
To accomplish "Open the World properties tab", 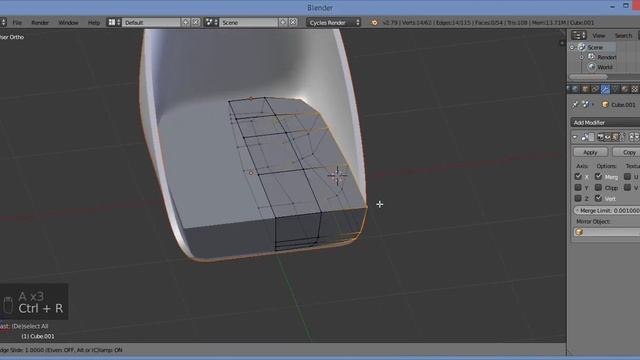I will click(576, 89).
